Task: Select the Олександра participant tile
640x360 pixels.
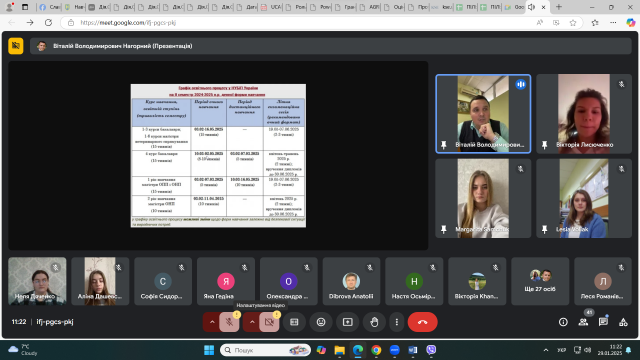Action: pos(289,281)
